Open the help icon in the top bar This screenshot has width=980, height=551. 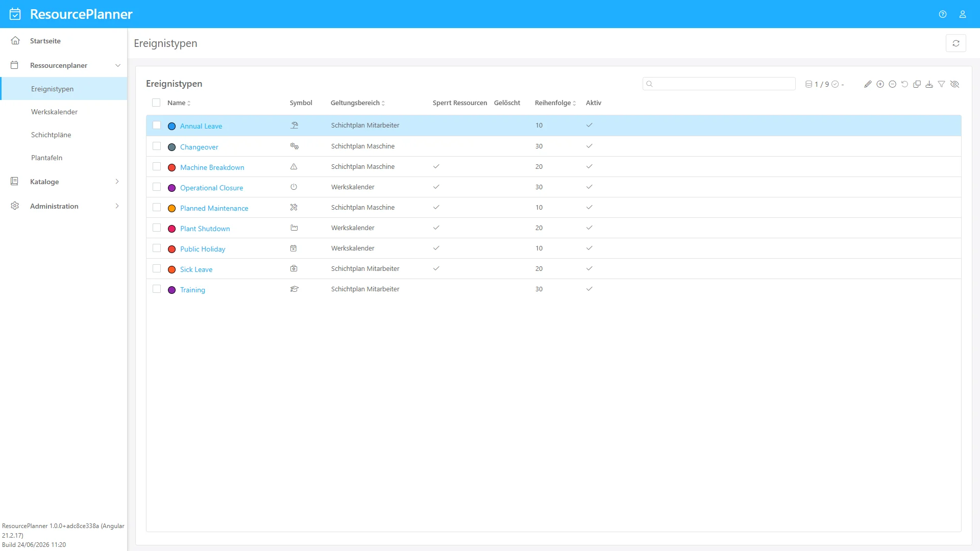943,14
